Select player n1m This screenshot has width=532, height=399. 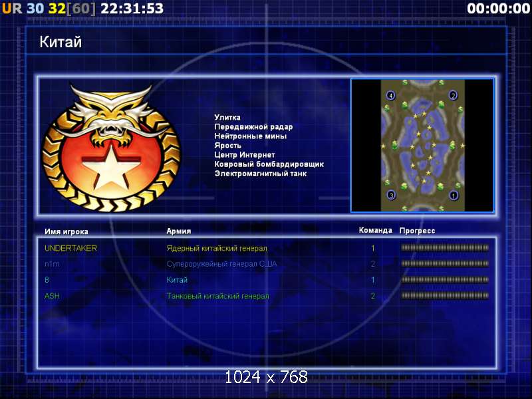[52, 263]
